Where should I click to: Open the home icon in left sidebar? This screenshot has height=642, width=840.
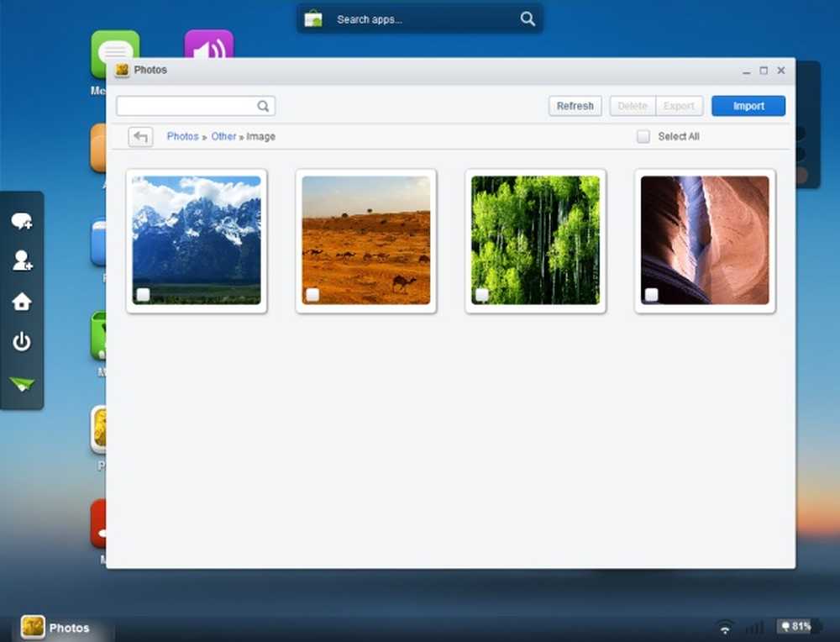pyautogui.click(x=22, y=302)
